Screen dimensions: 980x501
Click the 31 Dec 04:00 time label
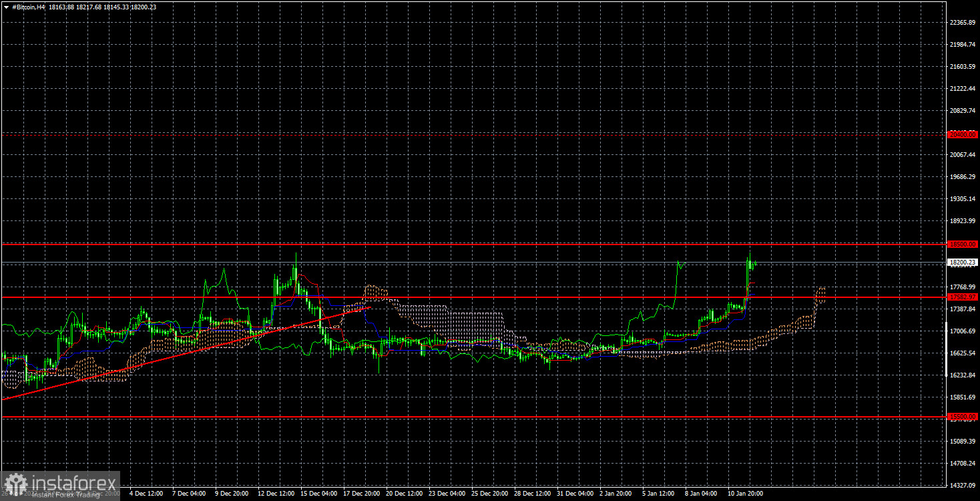[x=575, y=494]
